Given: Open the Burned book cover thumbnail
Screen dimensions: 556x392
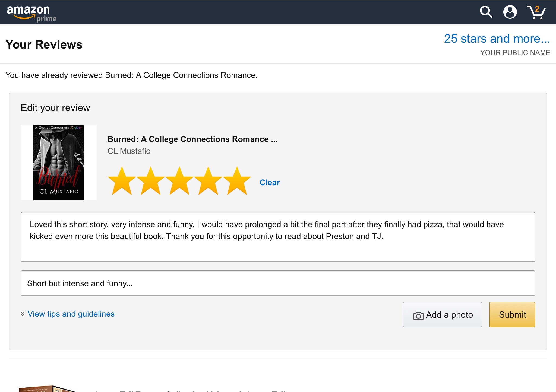Looking at the screenshot, I should 59,162.
